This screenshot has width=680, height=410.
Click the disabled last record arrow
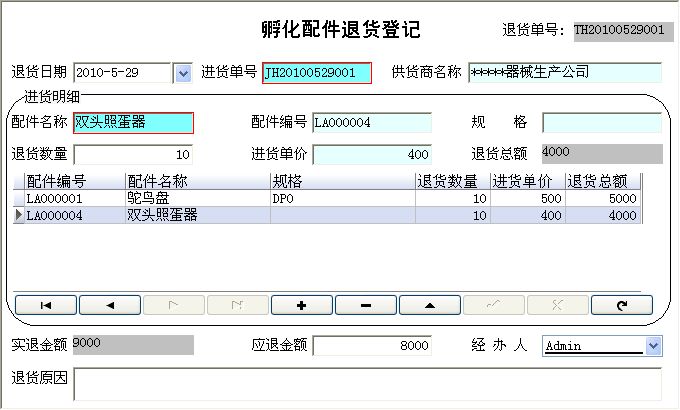[238, 305]
